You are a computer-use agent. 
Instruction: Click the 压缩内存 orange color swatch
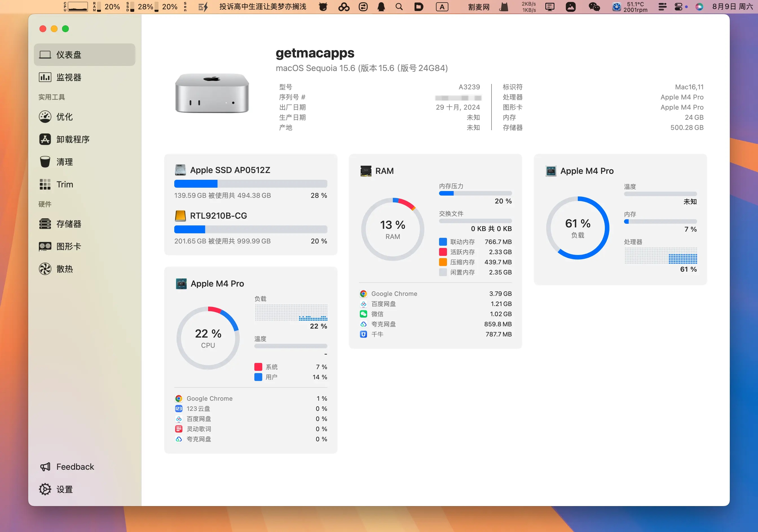[443, 262]
